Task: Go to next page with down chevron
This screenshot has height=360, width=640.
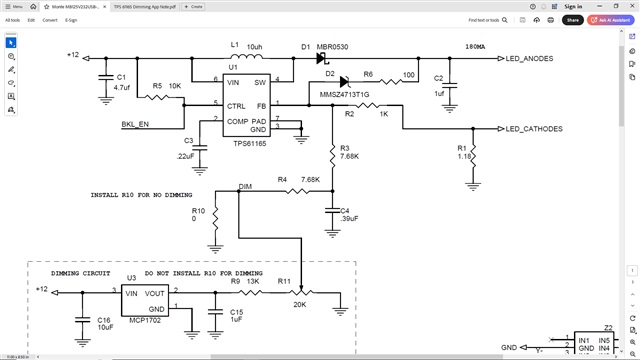Action: click(x=632, y=305)
